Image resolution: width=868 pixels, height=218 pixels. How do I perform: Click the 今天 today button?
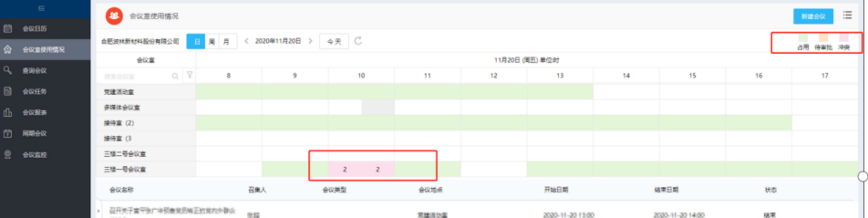pyautogui.click(x=334, y=42)
